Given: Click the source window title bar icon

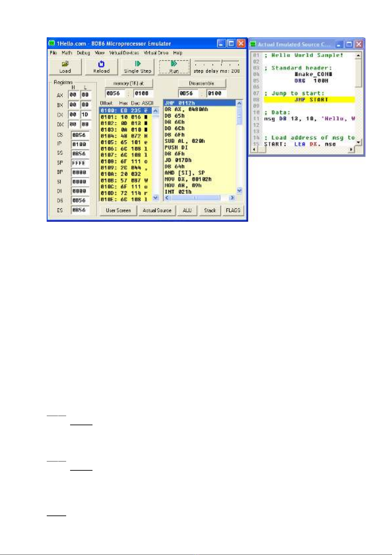Looking at the screenshot, I should pyautogui.click(x=253, y=44).
